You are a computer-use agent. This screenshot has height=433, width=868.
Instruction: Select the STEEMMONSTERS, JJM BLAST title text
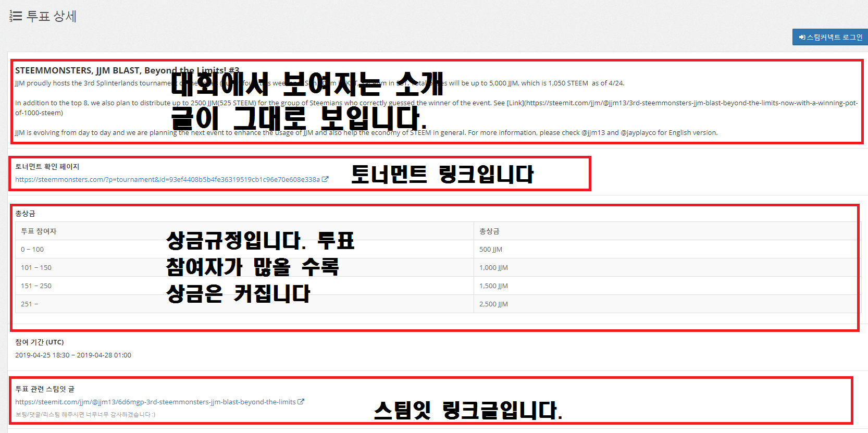[127, 70]
